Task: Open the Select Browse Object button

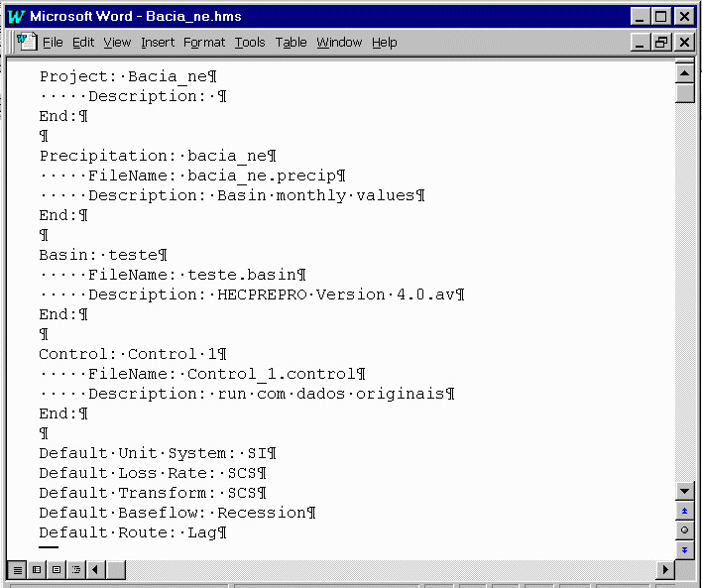Action: 684,530
